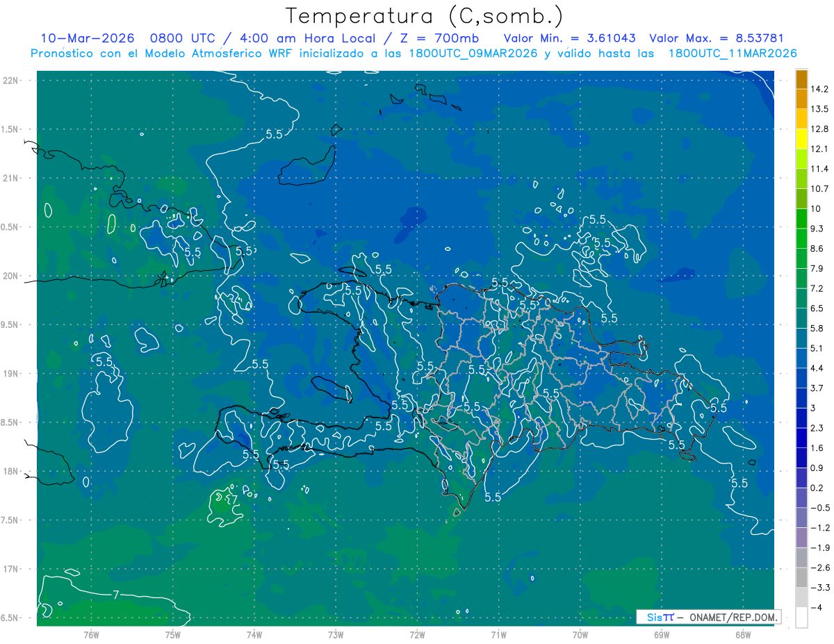The image size is (834, 644).
Task: Click the "70W" longitude label
Action: coord(580,634)
